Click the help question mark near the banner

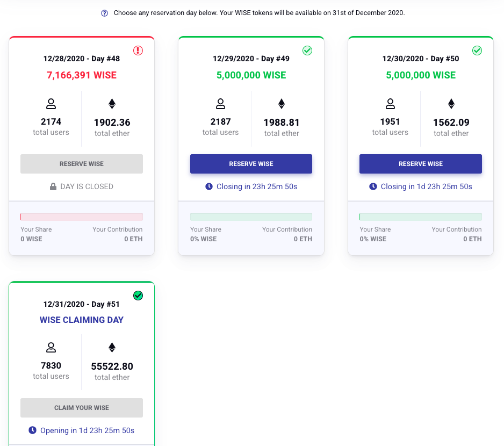point(104,12)
